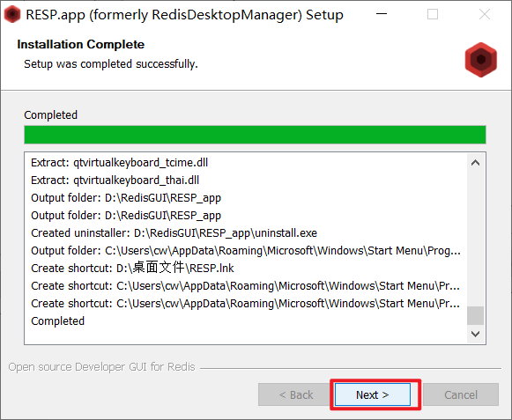
Task: Select the final 'Completed' log line
Action: point(58,321)
